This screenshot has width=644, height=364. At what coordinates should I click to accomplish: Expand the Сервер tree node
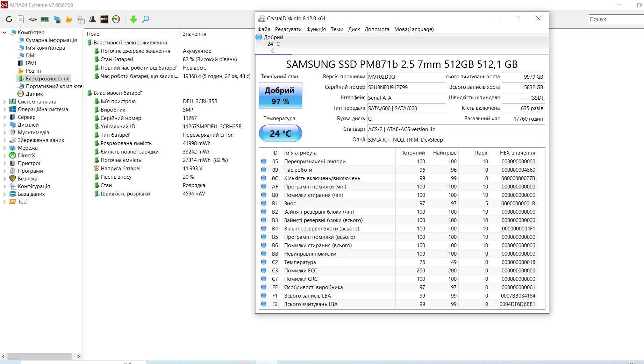[5, 117]
